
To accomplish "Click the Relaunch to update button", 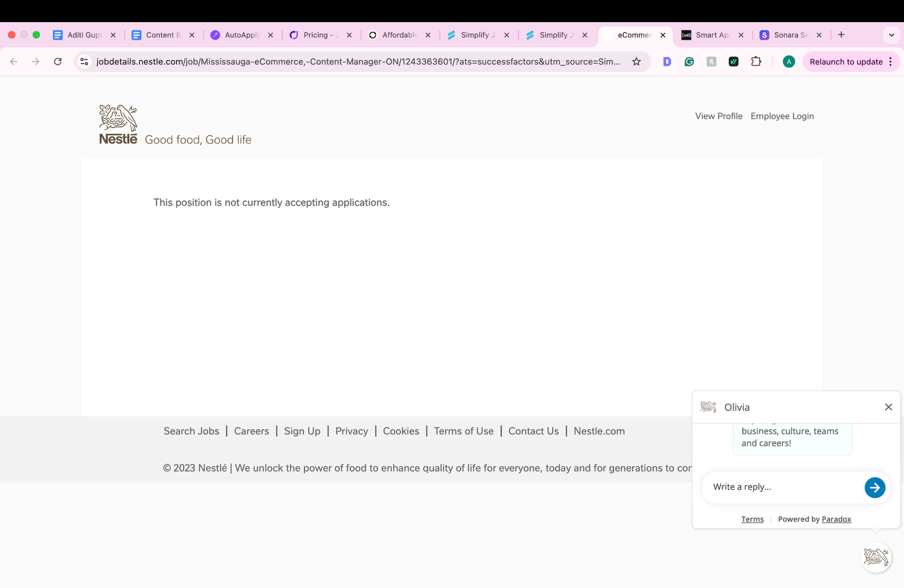I will click(x=846, y=61).
